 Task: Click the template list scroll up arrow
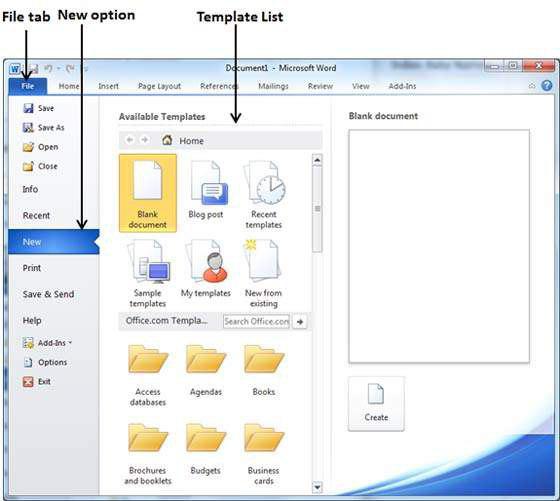(317, 160)
